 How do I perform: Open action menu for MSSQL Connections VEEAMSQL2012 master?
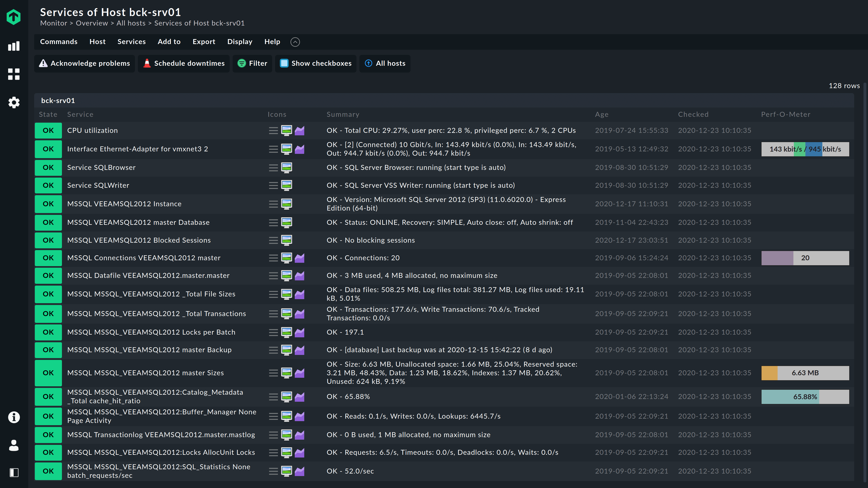pyautogui.click(x=273, y=258)
